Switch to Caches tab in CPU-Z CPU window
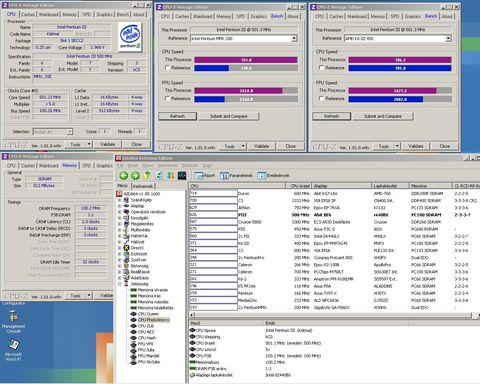This screenshot has height=384, width=480. [28, 15]
